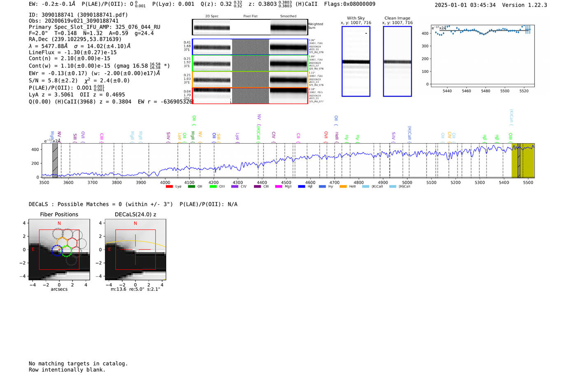576x392 pixels.
Task: Click the magenta MgII legend swatch
Action: click(279, 187)
